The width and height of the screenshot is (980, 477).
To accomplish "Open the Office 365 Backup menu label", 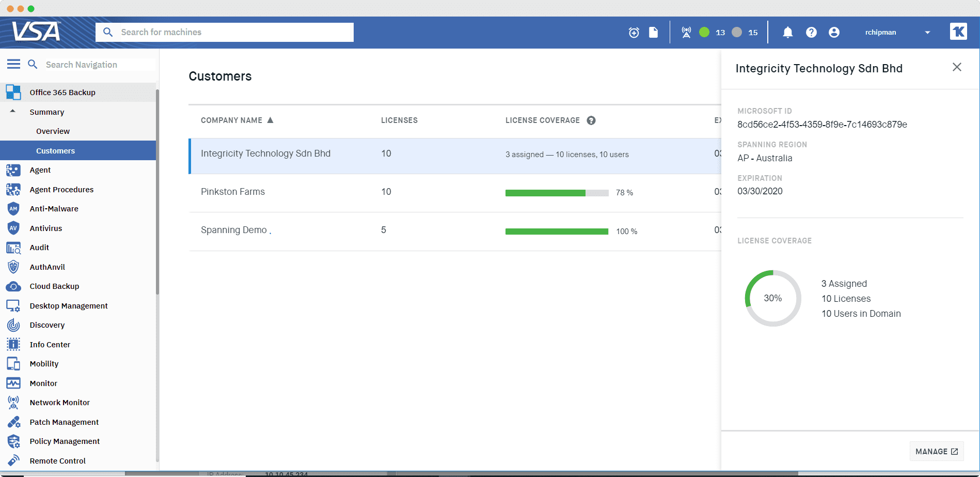I will [x=62, y=93].
